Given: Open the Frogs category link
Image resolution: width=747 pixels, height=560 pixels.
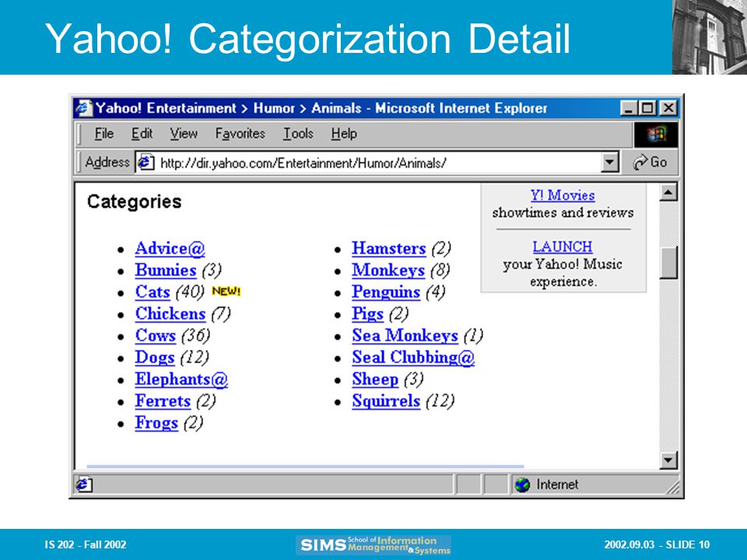Looking at the screenshot, I should coord(156,423).
